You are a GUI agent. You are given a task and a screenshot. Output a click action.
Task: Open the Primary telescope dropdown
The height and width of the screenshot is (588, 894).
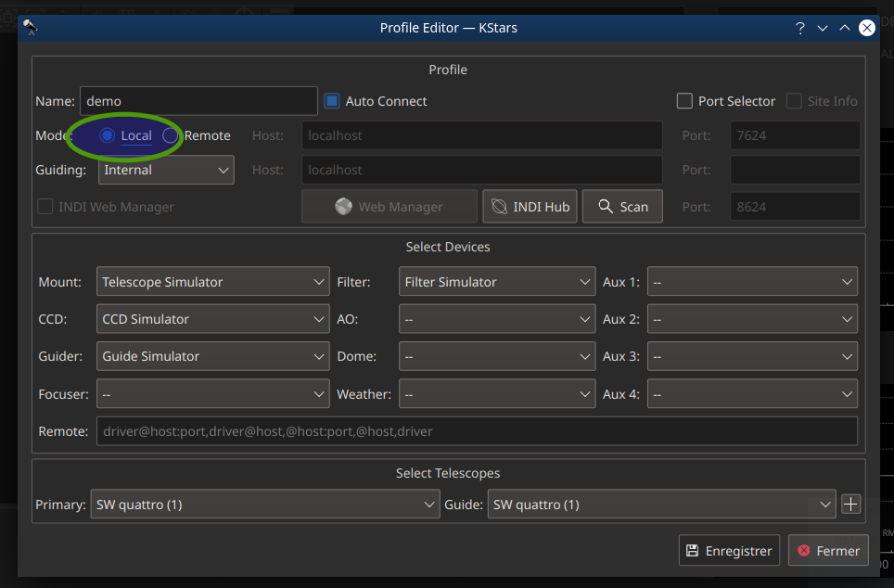265,505
